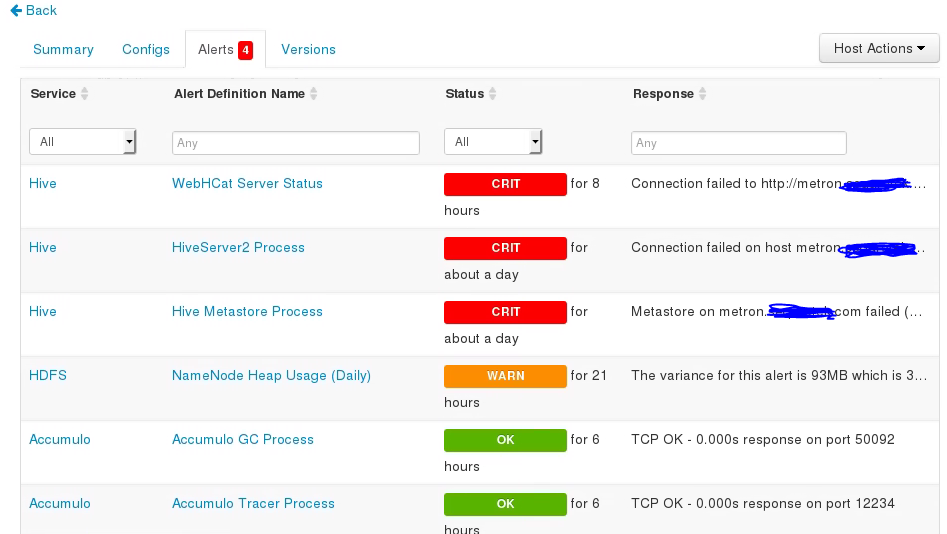Click WARN badge for NameNode Heap Usage
The height and width of the screenshot is (534, 947).
[506, 376]
